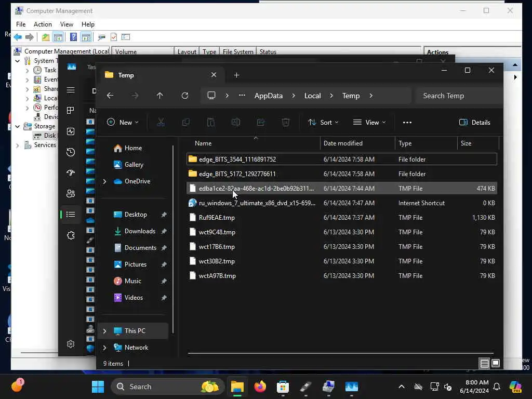Screen dimensions: 532x399
Task: Open Task Manager Performance page icon
Action: click(71, 131)
